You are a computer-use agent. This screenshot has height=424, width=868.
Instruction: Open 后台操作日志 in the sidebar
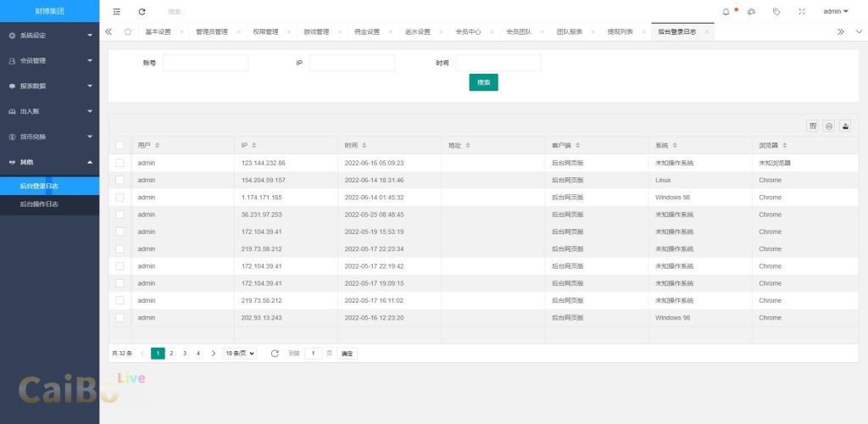pos(39,204)
